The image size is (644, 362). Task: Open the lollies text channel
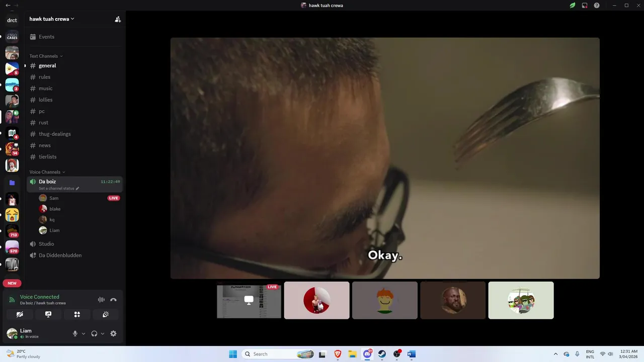pyautogui.click(x=74, y=100)
